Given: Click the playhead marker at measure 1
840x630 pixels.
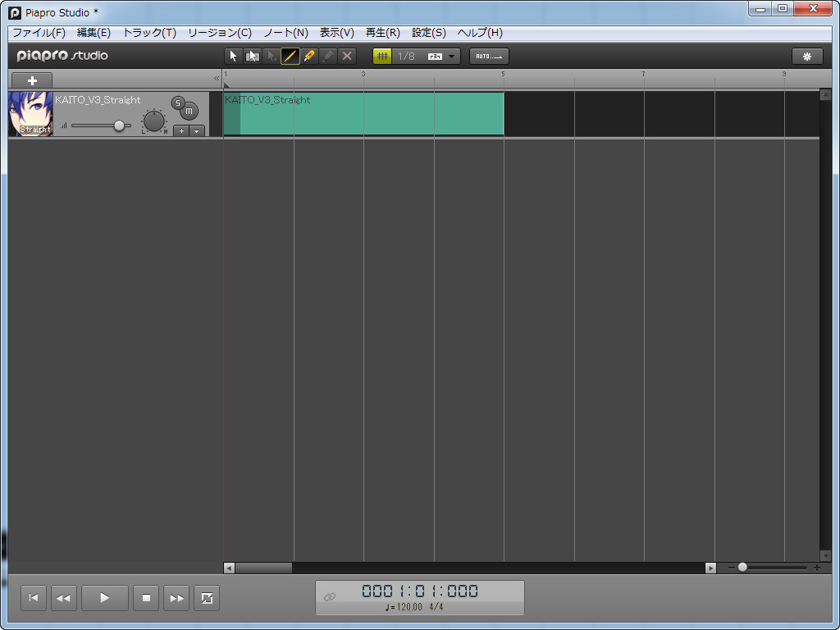Looking at the screenshot, I should [226, 84].
